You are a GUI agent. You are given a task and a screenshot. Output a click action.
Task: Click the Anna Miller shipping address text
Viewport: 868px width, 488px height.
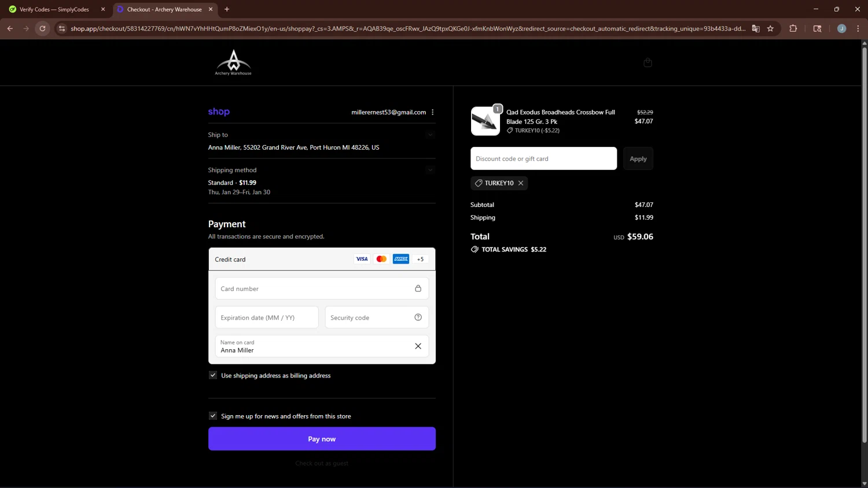[293, 147]
